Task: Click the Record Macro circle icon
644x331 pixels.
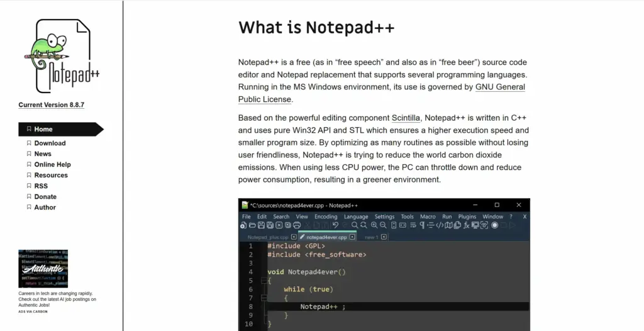Action: pos(494,225)
